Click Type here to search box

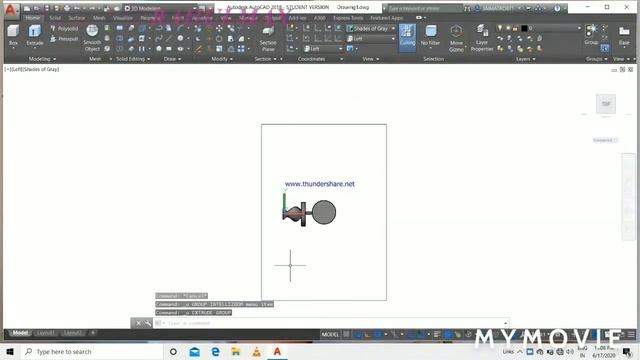pos(92,351)
